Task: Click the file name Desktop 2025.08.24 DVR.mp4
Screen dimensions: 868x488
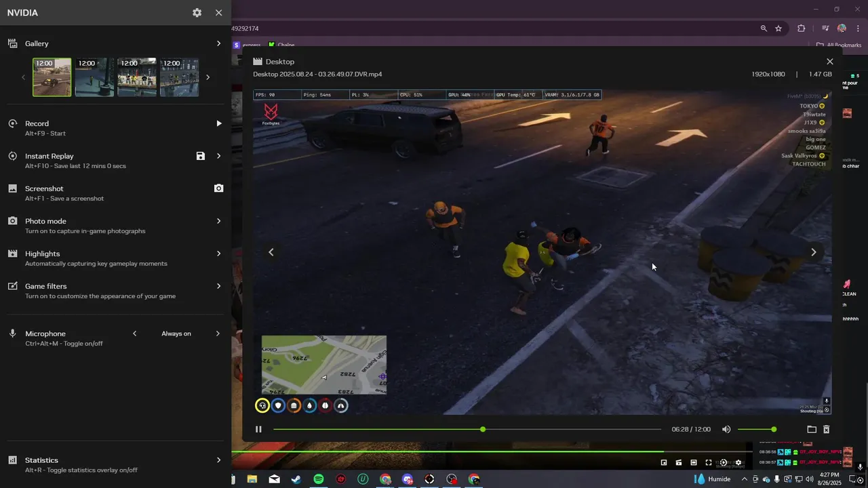Action: pos(317,74)
